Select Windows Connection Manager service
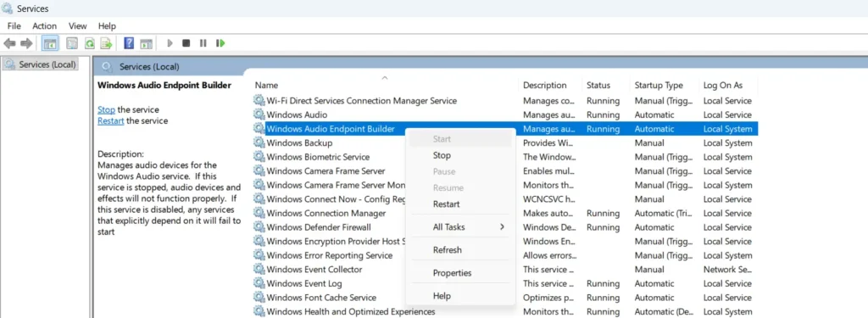Image resolution: width=868 pixels, height=318 pixels. click(505, 214)
